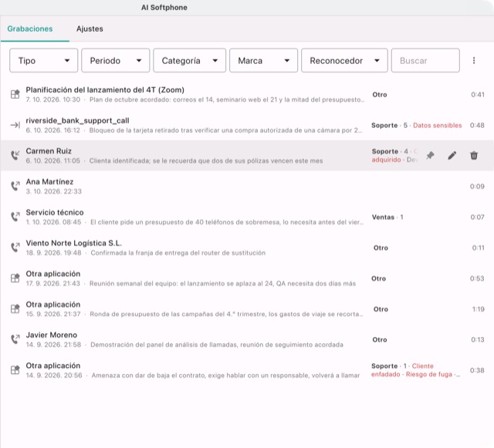Open the Periodo filter dropdown

[115, 60]
